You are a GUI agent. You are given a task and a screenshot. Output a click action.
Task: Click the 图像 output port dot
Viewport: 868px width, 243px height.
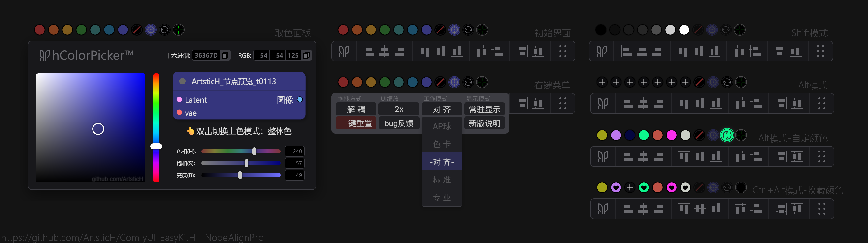pyautogui.click(x=300, y=99)
